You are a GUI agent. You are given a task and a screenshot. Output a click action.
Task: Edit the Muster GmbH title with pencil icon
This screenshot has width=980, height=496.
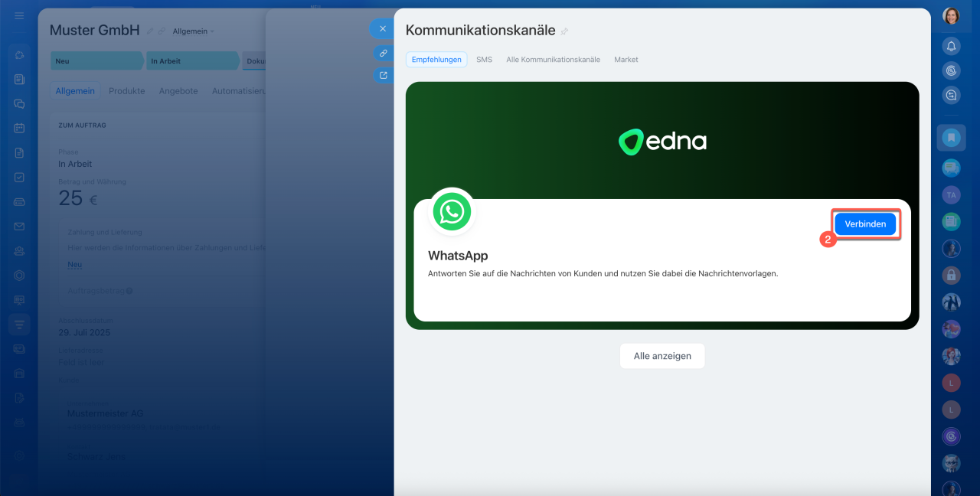[150, 31]
